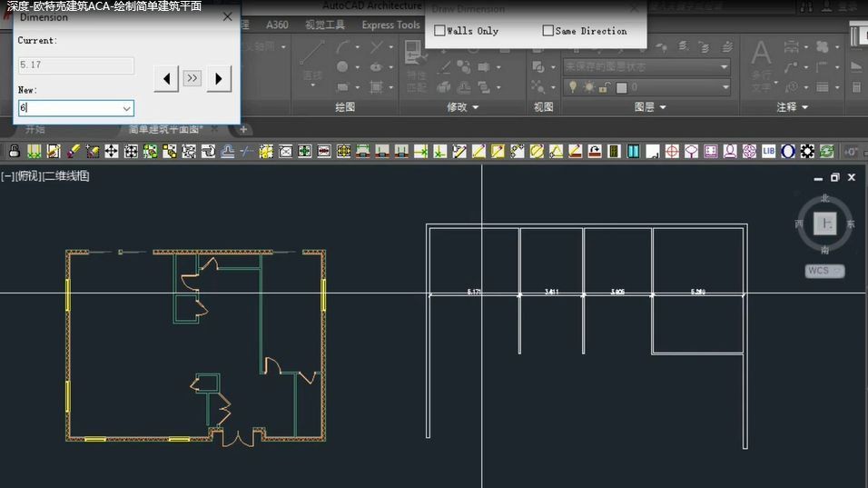Click the magenta person silhouette icon

(x=730, y=151)
